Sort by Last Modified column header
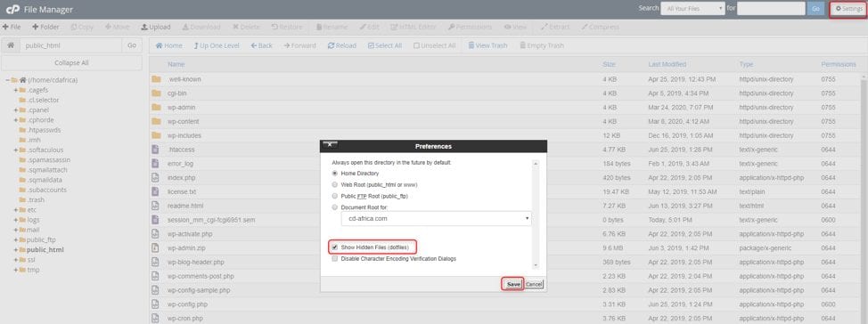Viewport: 868px width, 324px height. 667,65
